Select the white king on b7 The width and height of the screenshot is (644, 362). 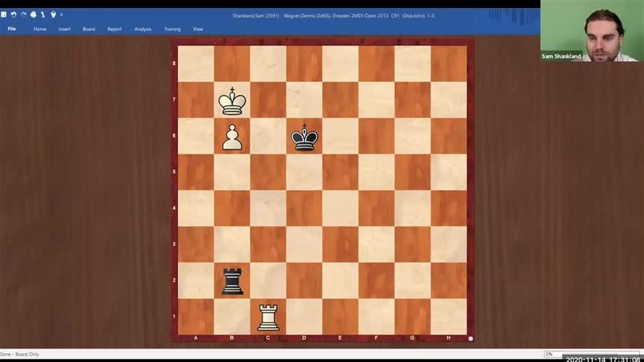tap(232, 101)
